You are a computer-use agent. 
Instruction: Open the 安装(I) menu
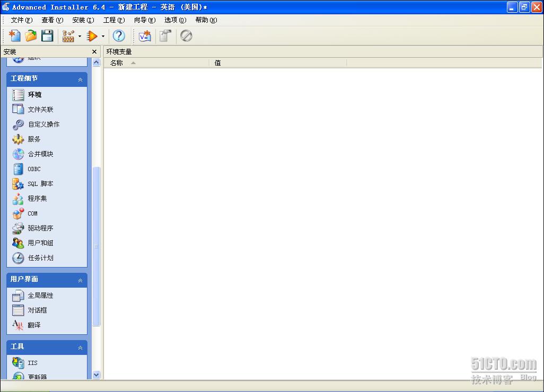(x=83, y=20)
